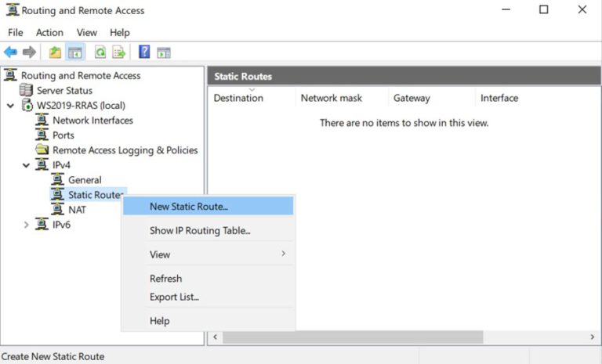Screen dimensions: 602x364
Task: Select Server Status in the tree
Action: (64, 91)
